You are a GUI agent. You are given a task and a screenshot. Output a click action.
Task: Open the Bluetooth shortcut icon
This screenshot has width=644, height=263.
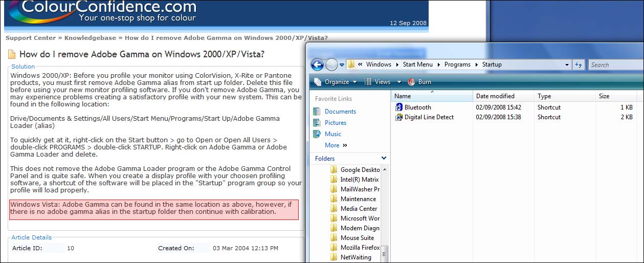point(399,107)
